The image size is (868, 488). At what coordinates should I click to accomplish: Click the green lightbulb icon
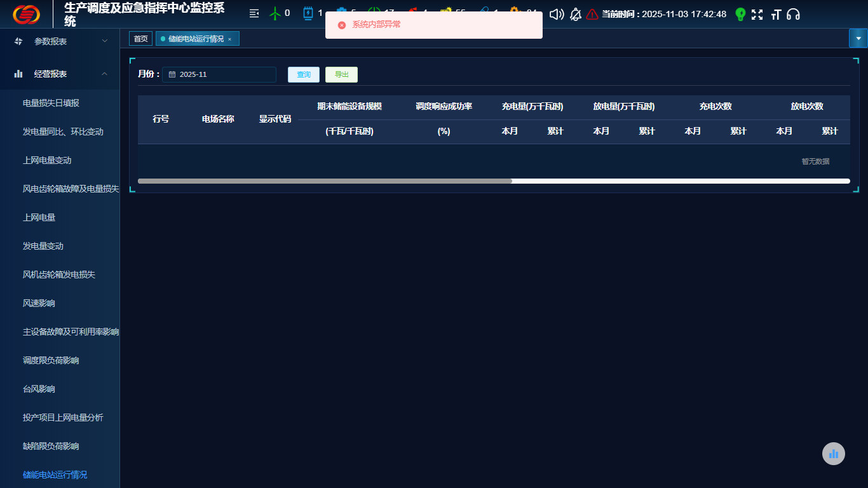click(740, 14)
